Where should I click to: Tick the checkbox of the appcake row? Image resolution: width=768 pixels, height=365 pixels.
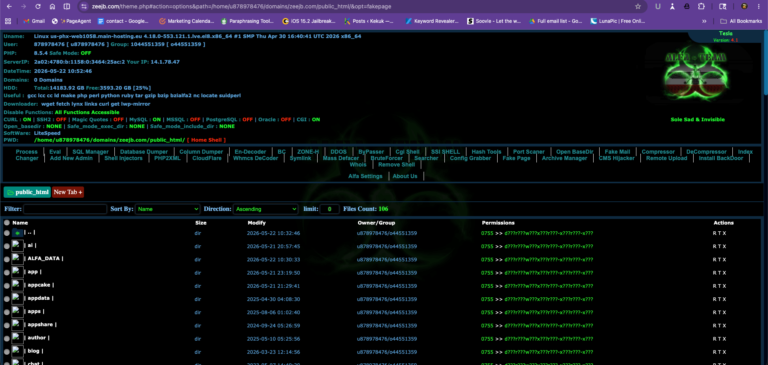[x=7, y=286]
